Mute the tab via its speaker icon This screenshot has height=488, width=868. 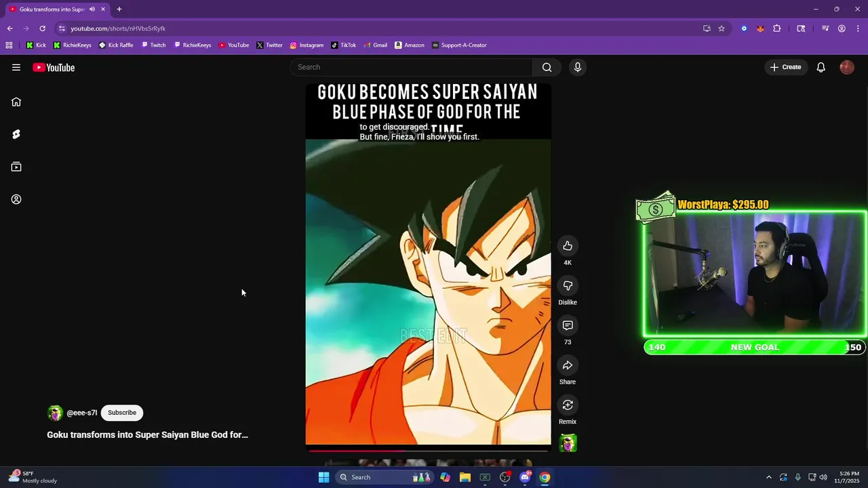[92, 9]
